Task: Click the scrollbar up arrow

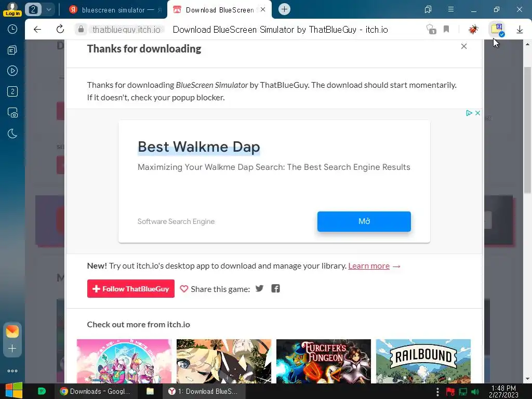Action: click(x=527, y=44)
